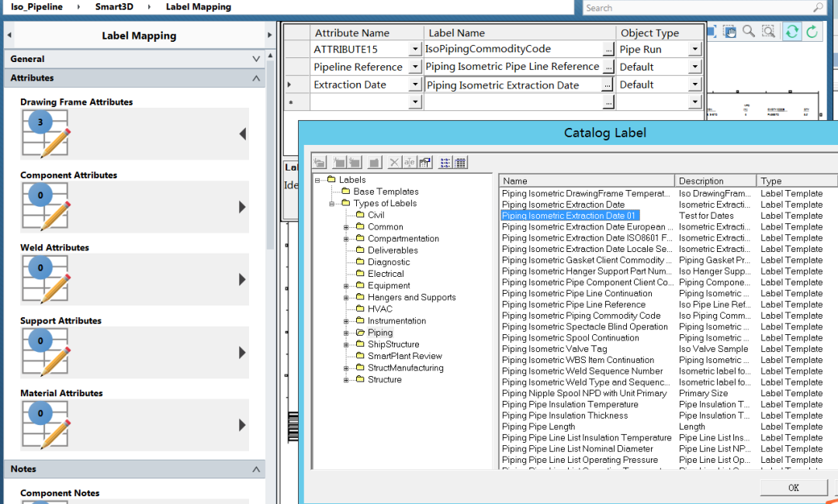
Task: Switch to List view icon
Action: (x=445, y=162)
